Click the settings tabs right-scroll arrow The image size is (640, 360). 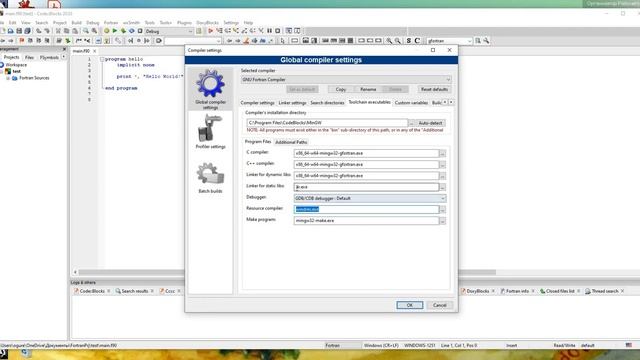click(451, 102)
